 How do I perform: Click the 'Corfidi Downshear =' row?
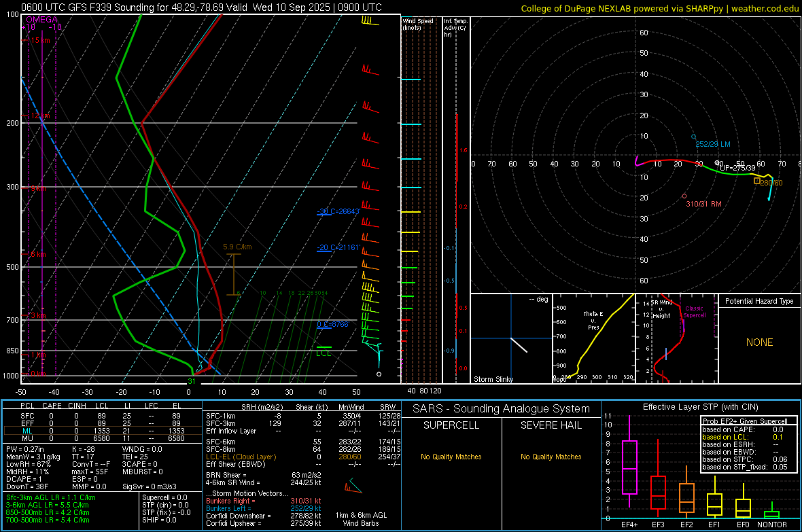tap(264, 516)
